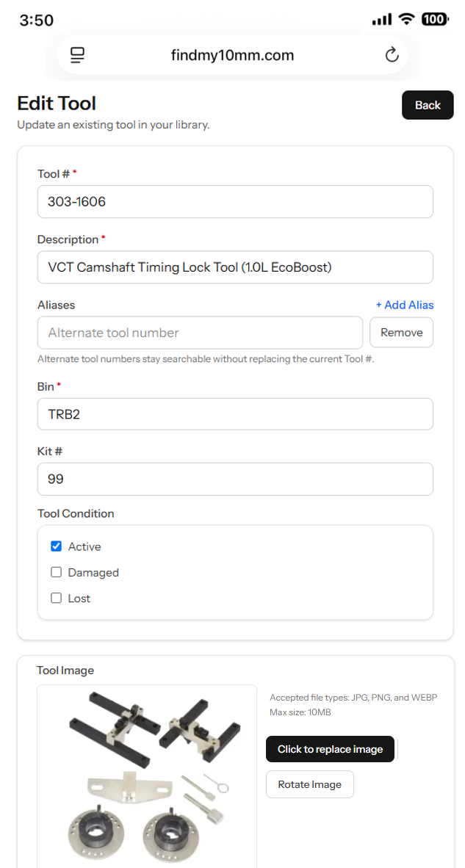
Task: Remove the alias entry
Action: [x=401, y=333]
